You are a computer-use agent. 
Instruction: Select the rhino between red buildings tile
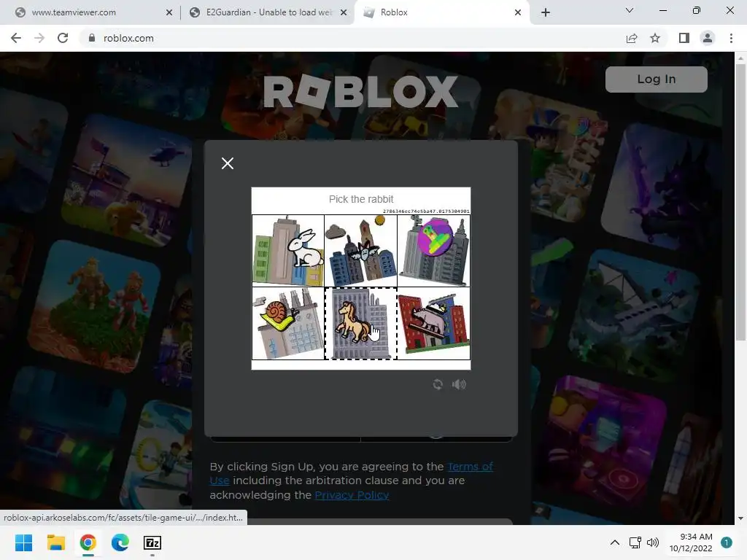(433, 323)
